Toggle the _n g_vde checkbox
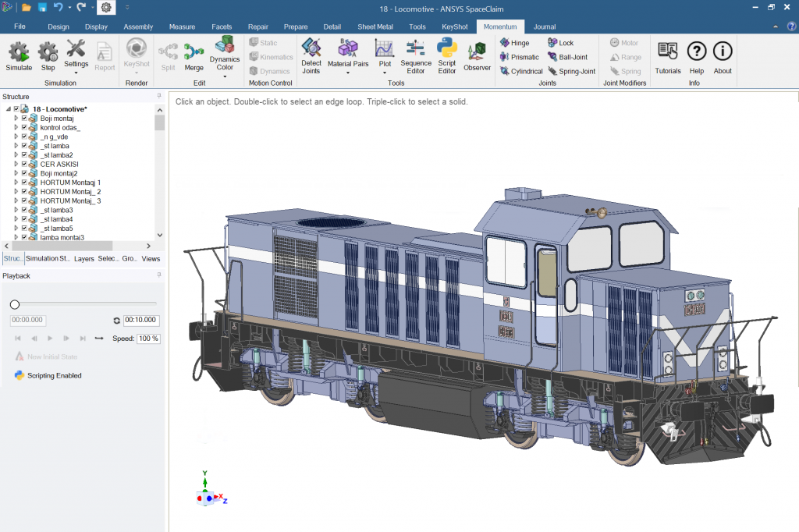Image resolution: width=799 pixels, height=532 pixels. (x=24, y=137)
